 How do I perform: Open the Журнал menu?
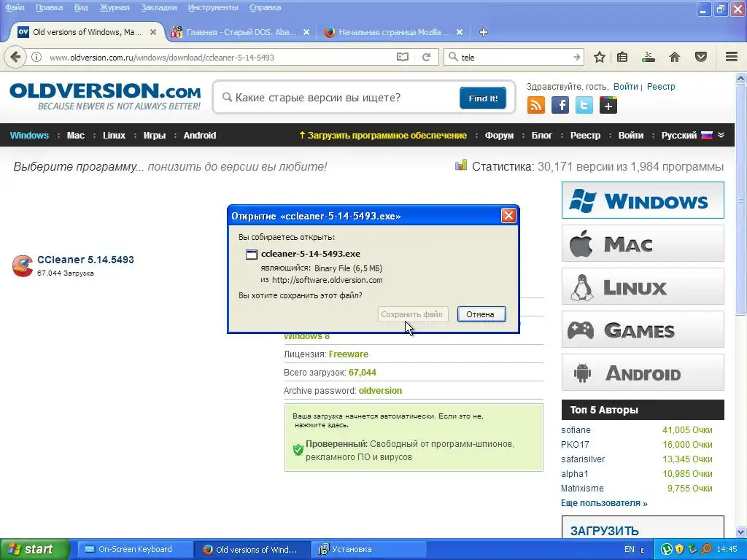pyautogui.click(x=115, y=7)
